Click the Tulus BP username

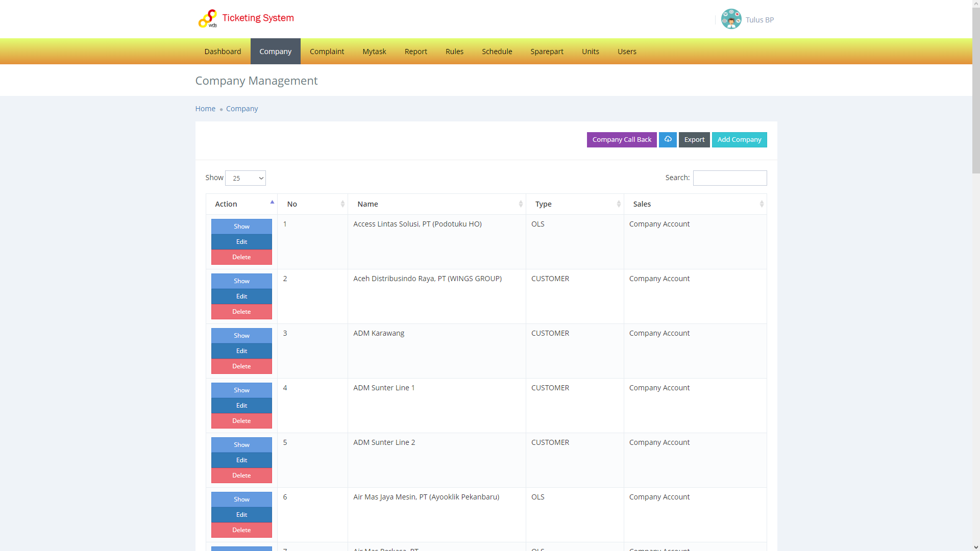(x=759, y=20)
